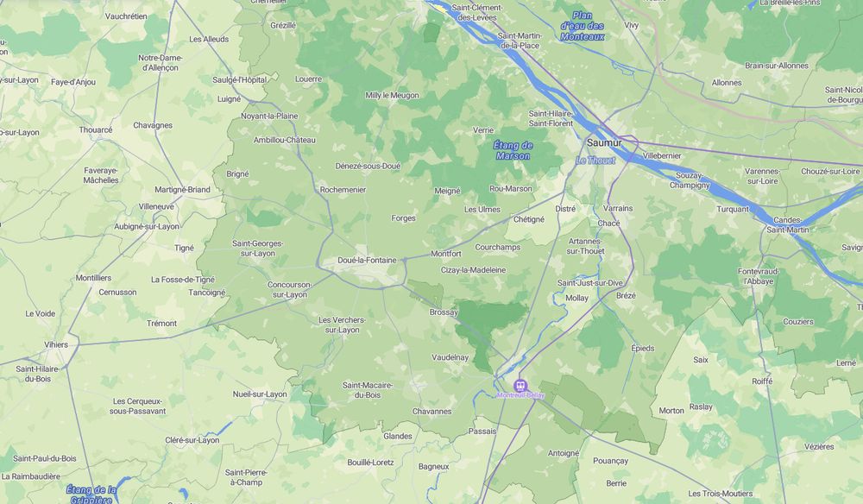Image resolution: width=863 pixels, height=504 pixels.
Task: Click the Étang de la Grippière label
Action: (x=91, y=495)
